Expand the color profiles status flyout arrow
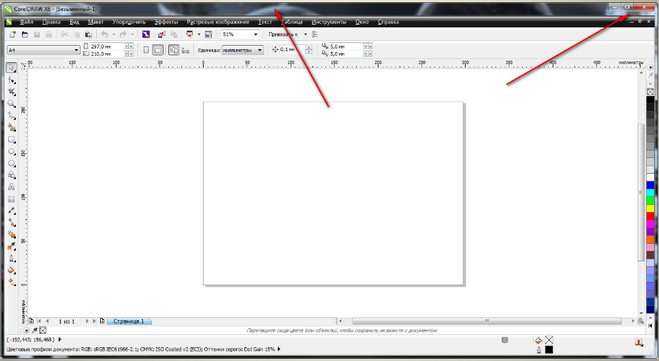The image size is (659, 361). click(x=279, y=349)
